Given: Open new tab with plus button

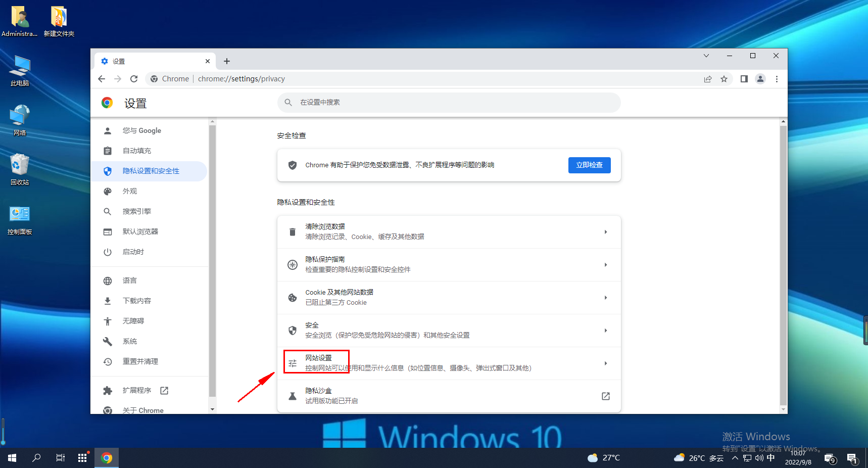Looking at the screenshot, I should [x=227, y=61].
